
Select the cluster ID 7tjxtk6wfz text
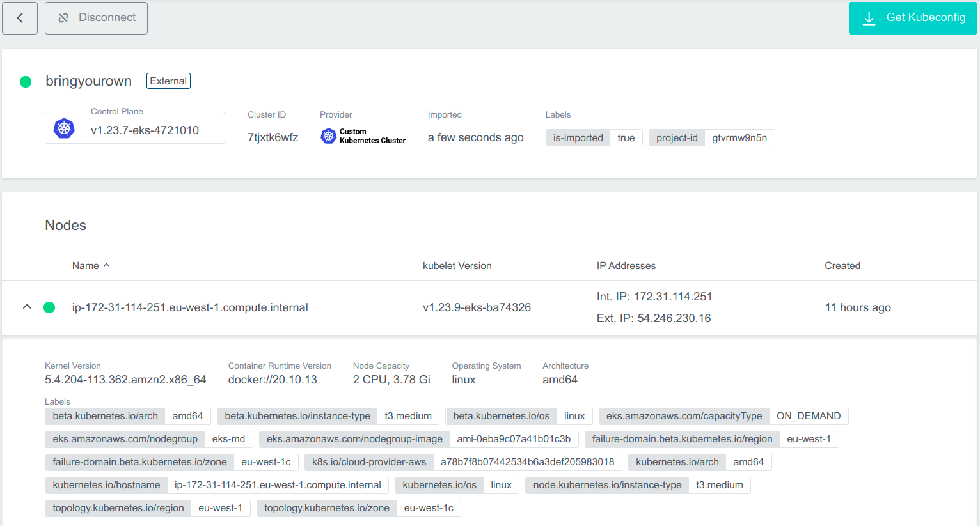pyautogui.click(x=273, y=137)
